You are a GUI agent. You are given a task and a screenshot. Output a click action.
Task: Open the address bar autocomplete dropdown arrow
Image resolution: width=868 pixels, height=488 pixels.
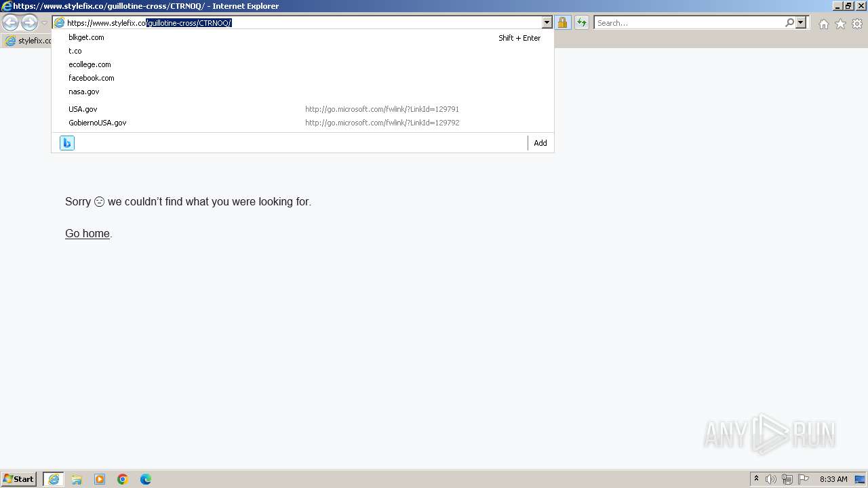pyautogui.click(x=547, y=22)
